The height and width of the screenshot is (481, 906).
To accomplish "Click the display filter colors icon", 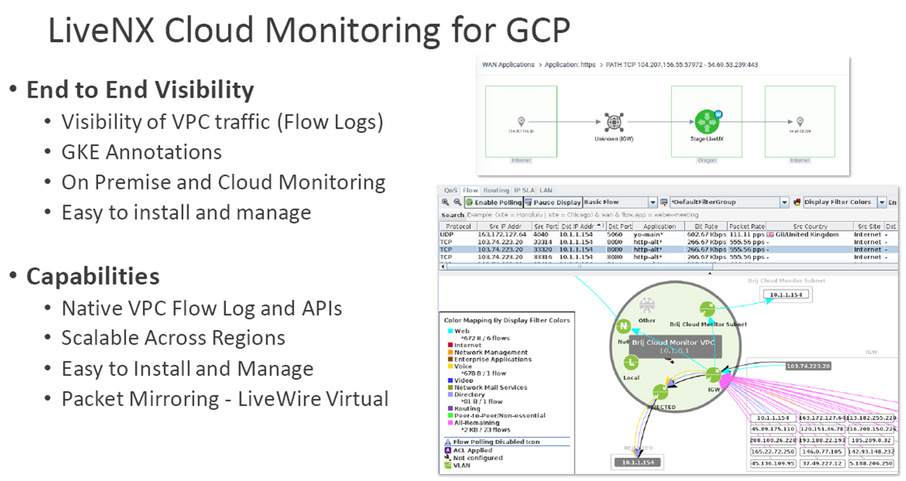I will [x=797, y=202].
